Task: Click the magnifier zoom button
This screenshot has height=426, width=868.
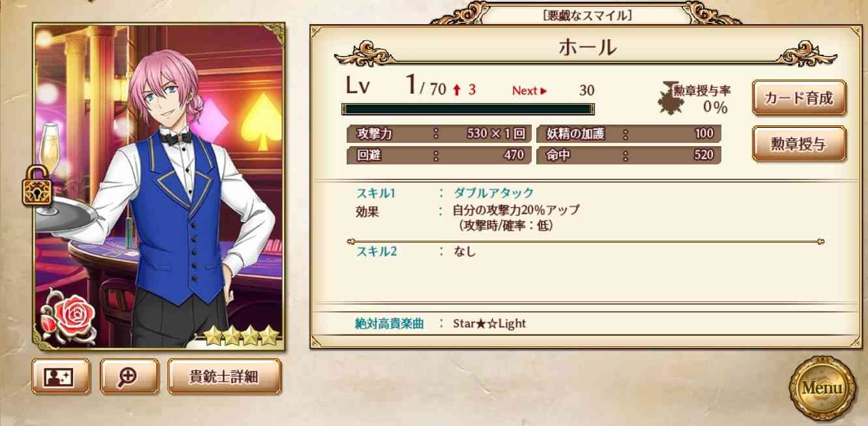Action: pos(129,376)
